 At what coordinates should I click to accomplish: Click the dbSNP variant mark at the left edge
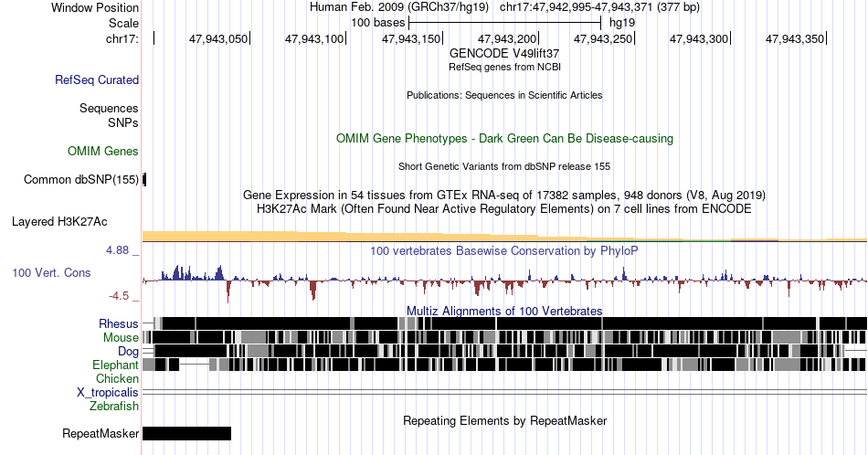click(144, 179)
